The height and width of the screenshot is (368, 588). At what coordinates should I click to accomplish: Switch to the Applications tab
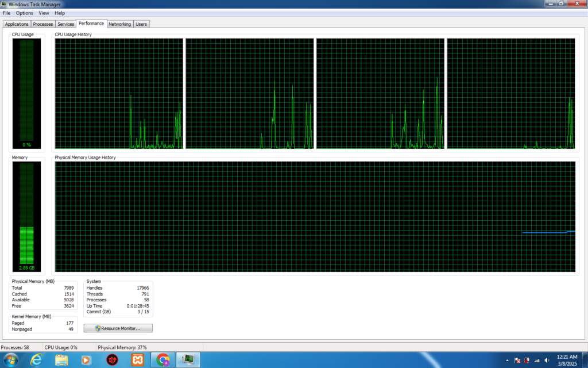pos(17,24)
